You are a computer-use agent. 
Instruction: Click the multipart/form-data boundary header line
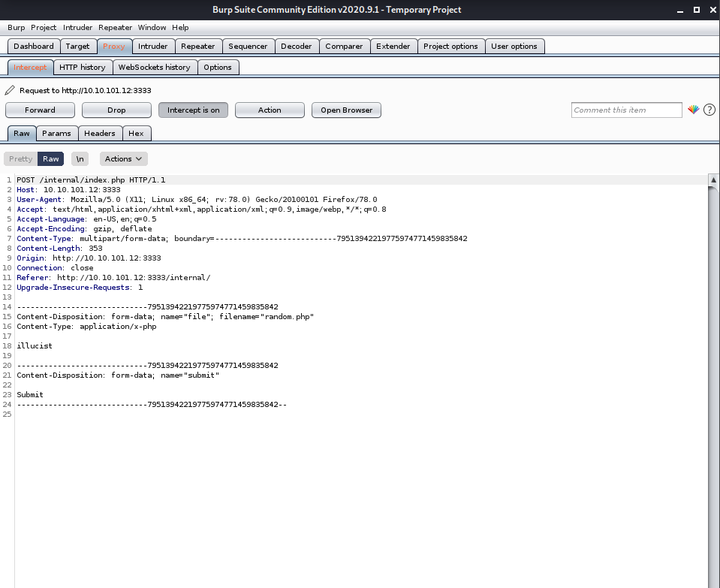coord(242,239)
